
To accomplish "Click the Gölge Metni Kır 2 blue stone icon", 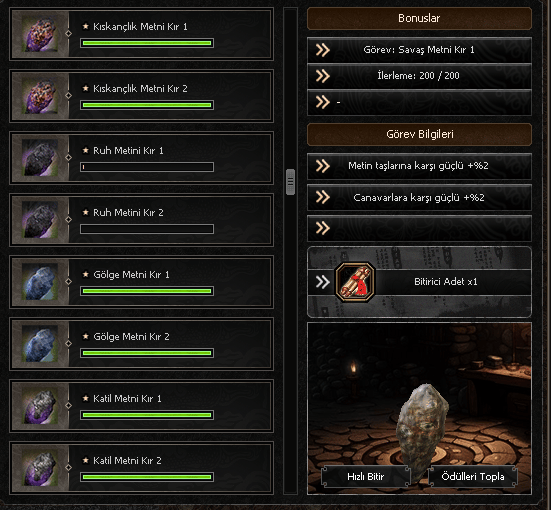I will [x=39, y=343].
